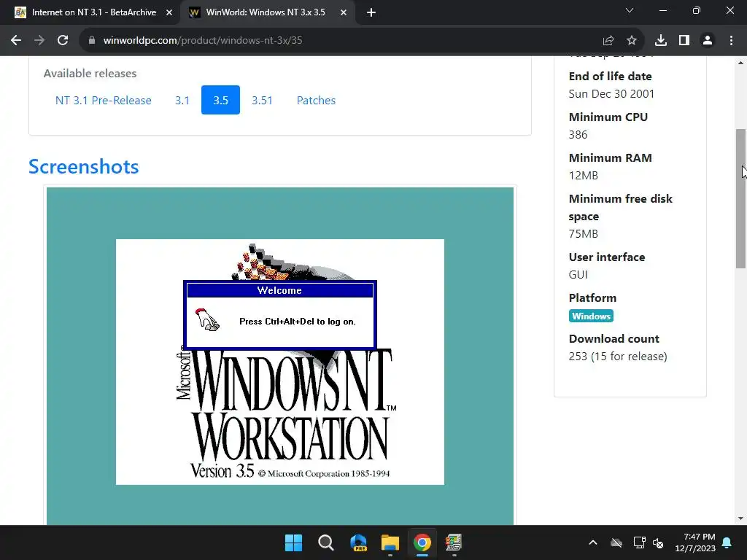Click '12MB' minimum RAM value
Viewport: 747px width, 560px height.
tap(583, 176)
